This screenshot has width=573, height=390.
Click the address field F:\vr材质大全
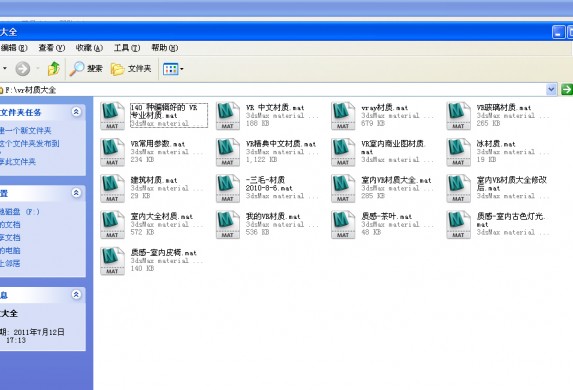click(272, 90)
